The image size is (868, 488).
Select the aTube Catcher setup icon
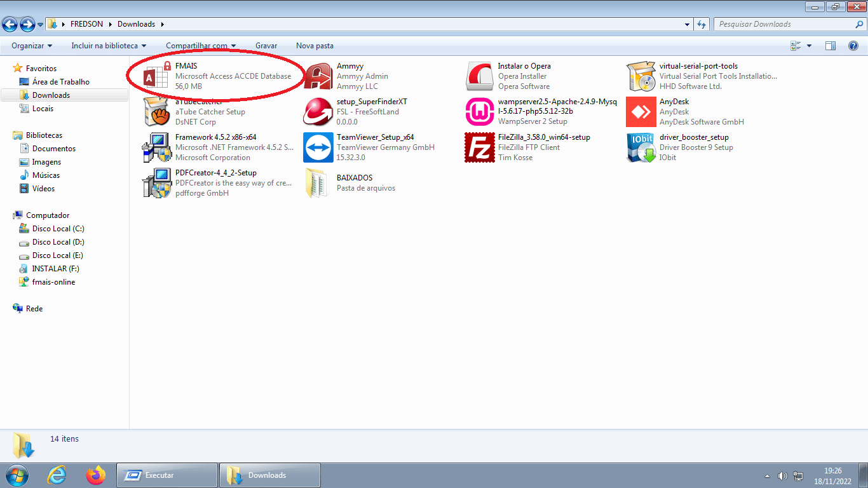pyautogui.click(x=156, y=112)
